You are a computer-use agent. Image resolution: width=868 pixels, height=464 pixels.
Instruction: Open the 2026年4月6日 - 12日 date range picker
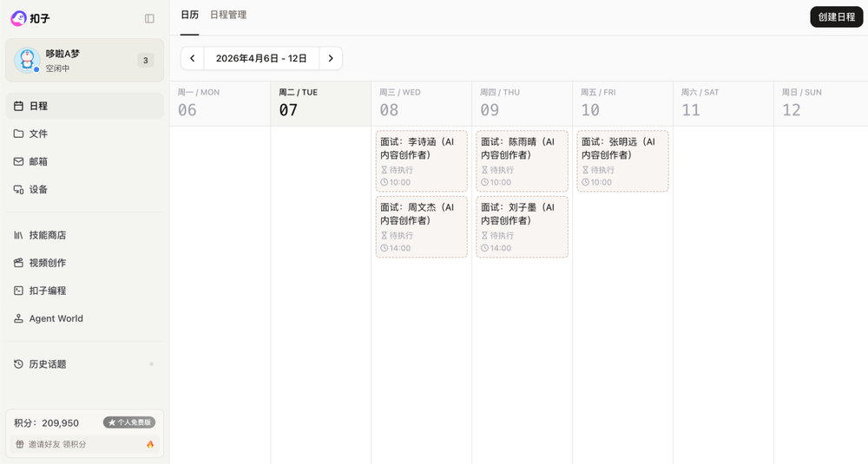tap(261, 58)
